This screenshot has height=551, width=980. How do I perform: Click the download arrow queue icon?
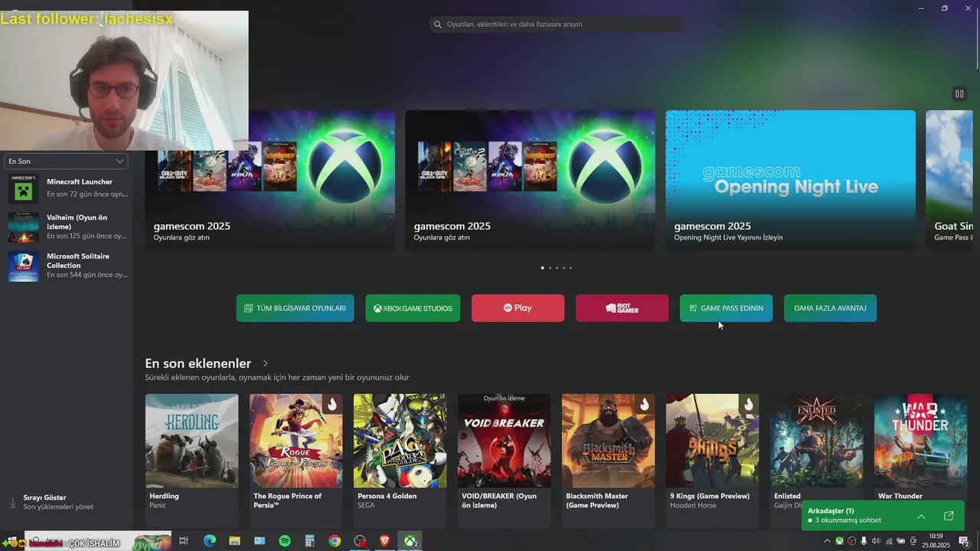pos(12,503)
